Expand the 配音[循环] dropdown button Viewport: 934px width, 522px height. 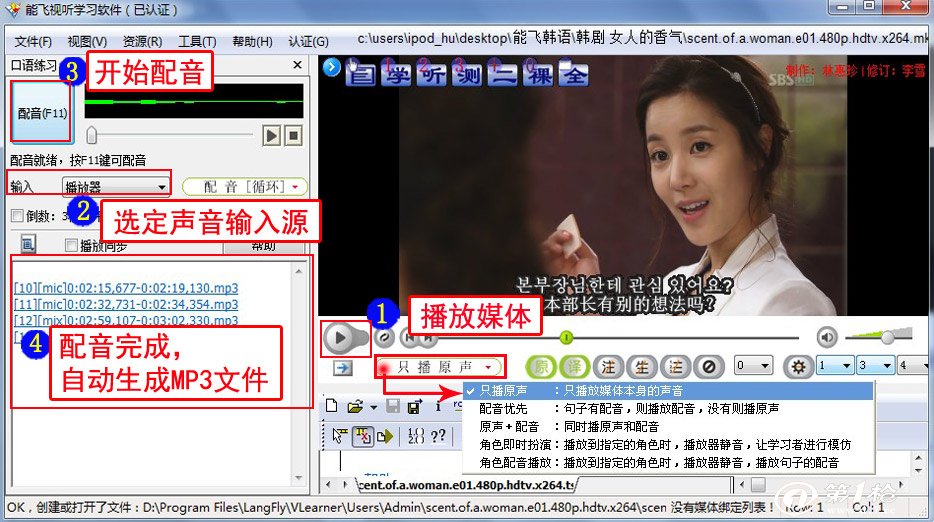point(245,187)
